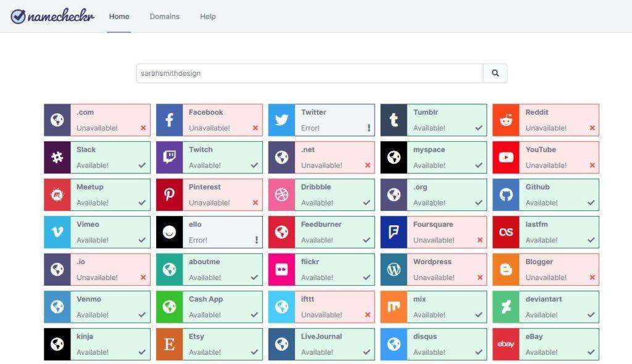Image resolution: width=632 pixels, height=364 pixels.
Task: Click the Etsy logo icon
Action: tap(169, 344)
